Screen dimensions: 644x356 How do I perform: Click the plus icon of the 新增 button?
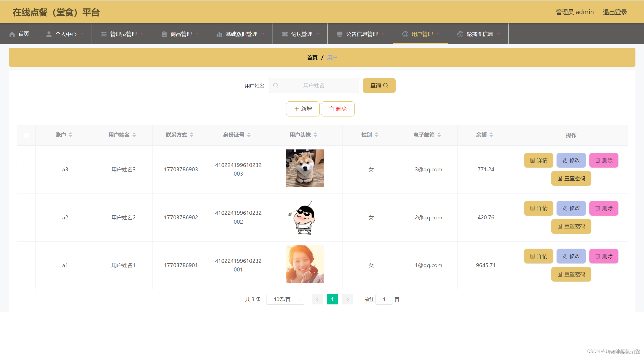(x=297, y=109)
